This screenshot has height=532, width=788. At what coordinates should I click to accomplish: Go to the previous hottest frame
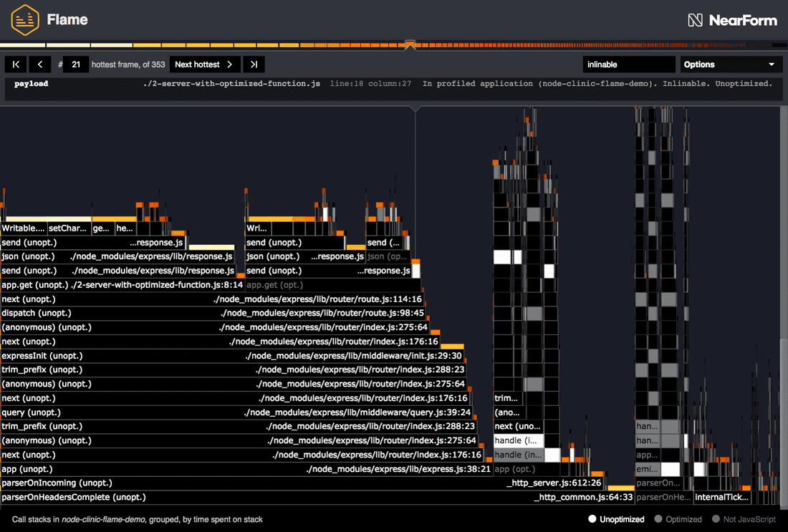click(x=39, y=64)
